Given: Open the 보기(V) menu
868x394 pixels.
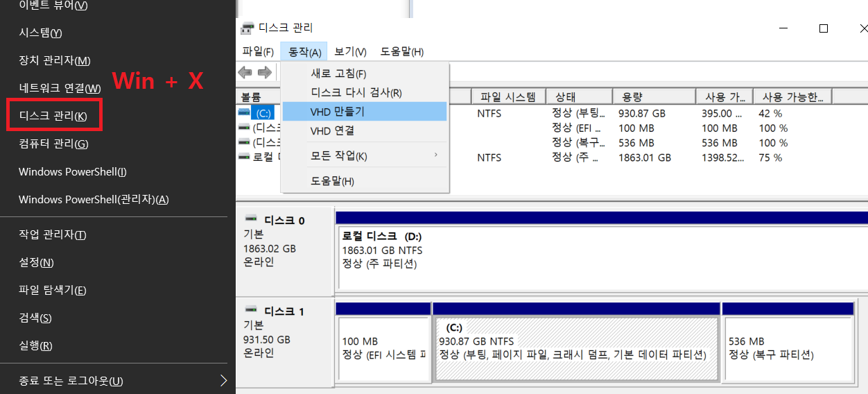Looking at the screenshot, I should pos(350,52).
